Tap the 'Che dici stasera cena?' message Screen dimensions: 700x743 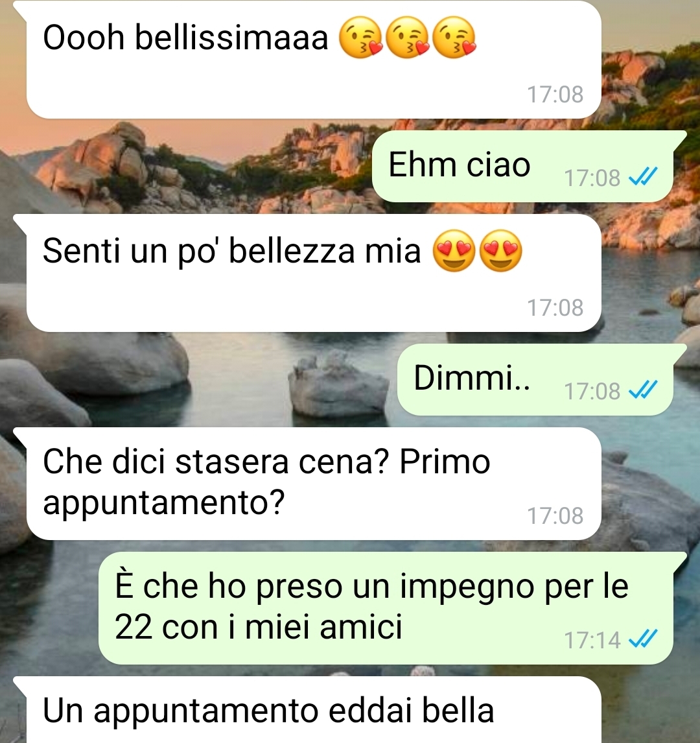coord(314,483)
